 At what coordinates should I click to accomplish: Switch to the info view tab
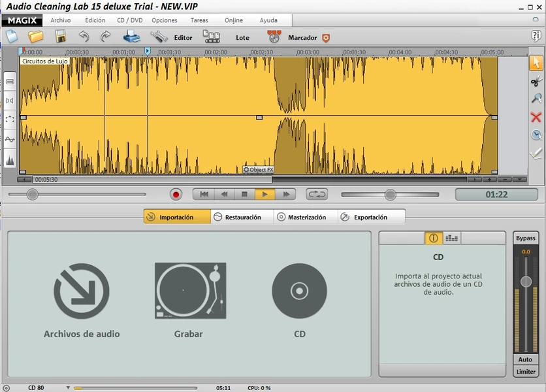[x=434, y=238]
